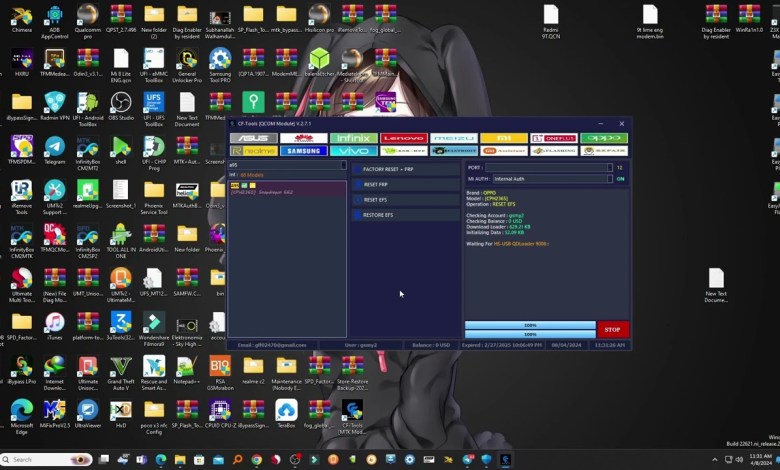Open the RSA GSMsrabon desktop shortcut
This screenshot has width=780, height=470.
coord(220,373)
